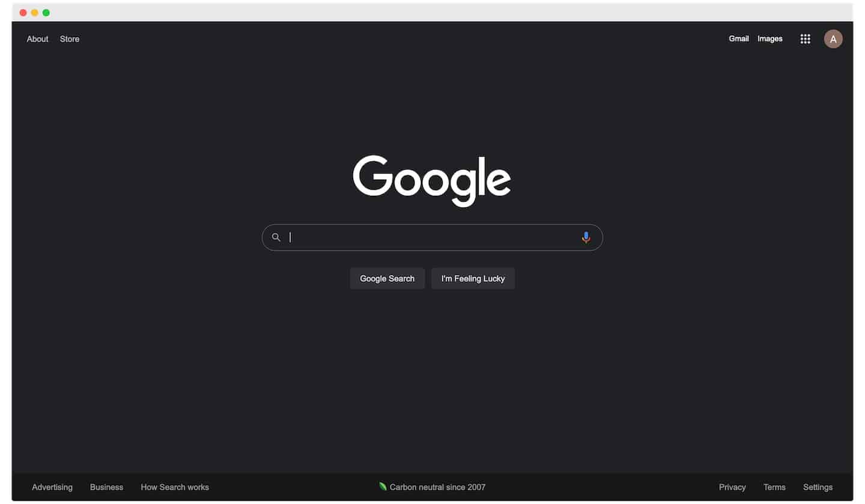Go to Gmail

click(x=739, y=38)
